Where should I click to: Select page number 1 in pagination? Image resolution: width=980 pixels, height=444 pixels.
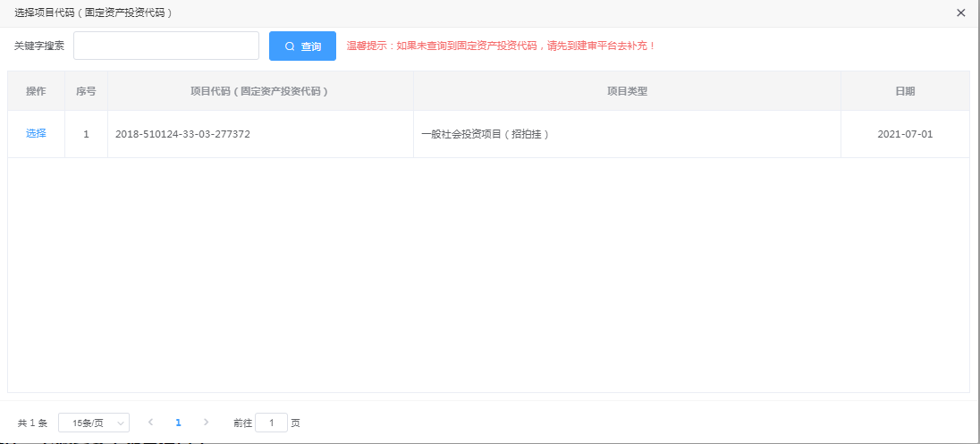[178, 423]
